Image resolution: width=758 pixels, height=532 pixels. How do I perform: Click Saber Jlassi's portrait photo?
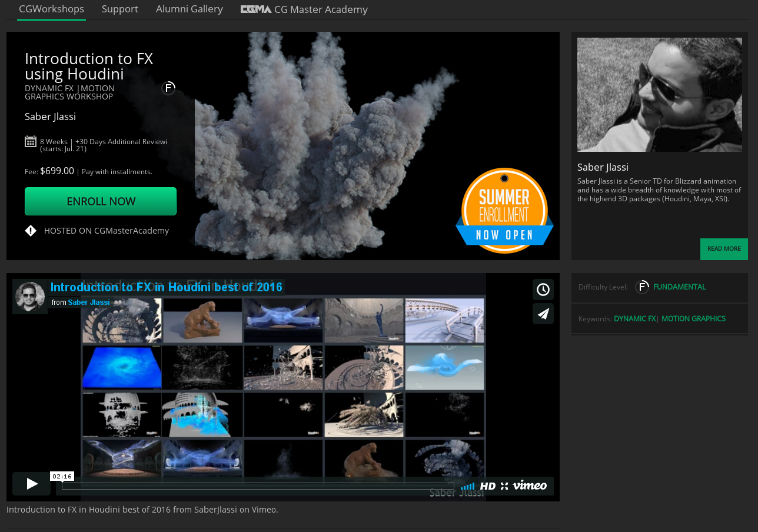(660, 95)
